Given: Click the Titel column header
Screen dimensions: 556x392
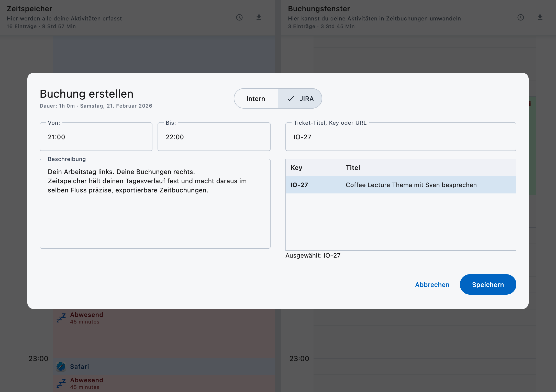Looking at the screenshot, I should (x=353, y=168).
